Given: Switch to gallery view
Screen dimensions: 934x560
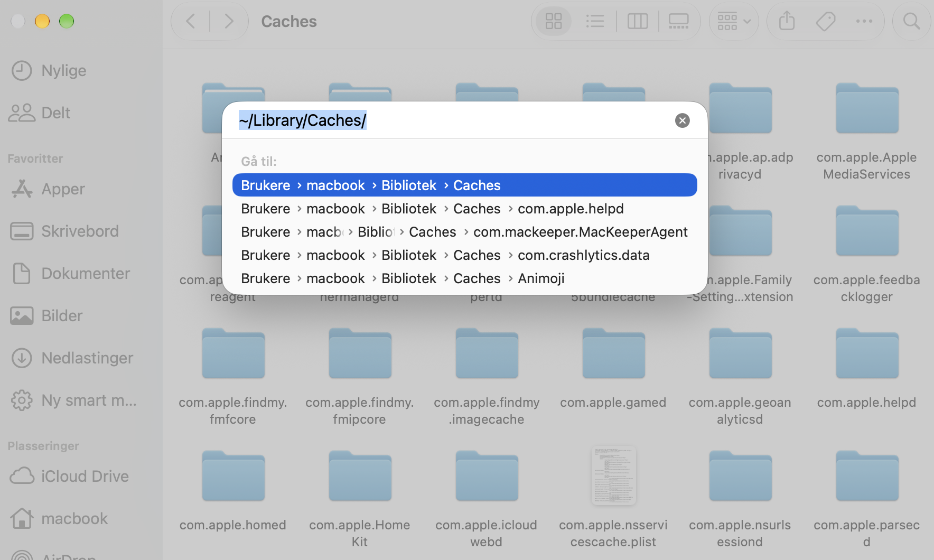Looking at the screenshot, I should [678, 21].
